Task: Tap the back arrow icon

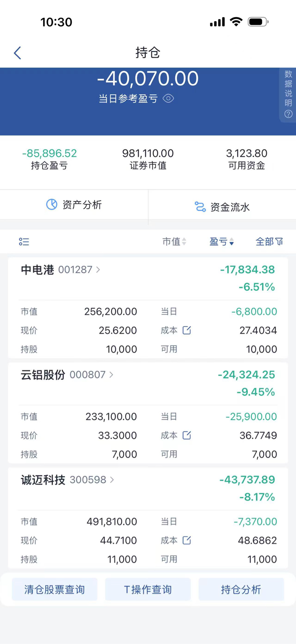Action: pos(17,53)
